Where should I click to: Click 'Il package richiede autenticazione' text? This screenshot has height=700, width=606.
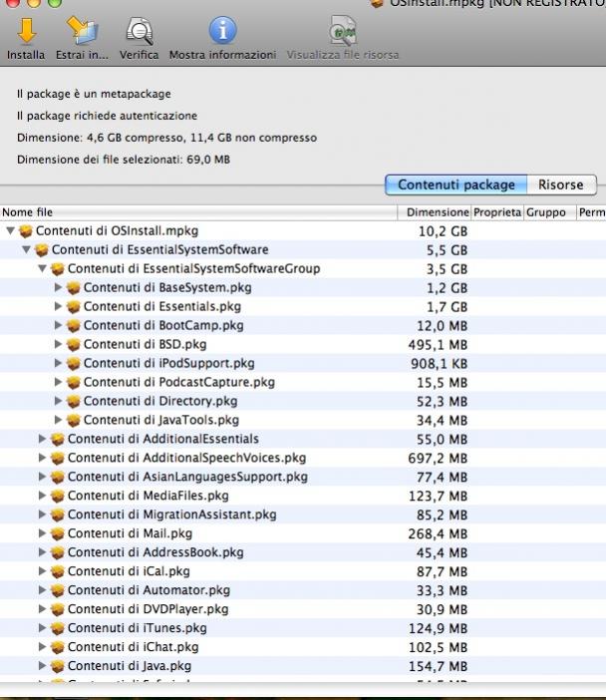pyautogui.click(x=107, y=116)
